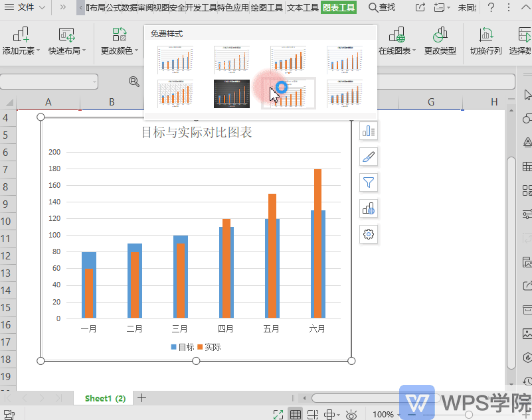Move the zoom slider handle

coord(469,415)
